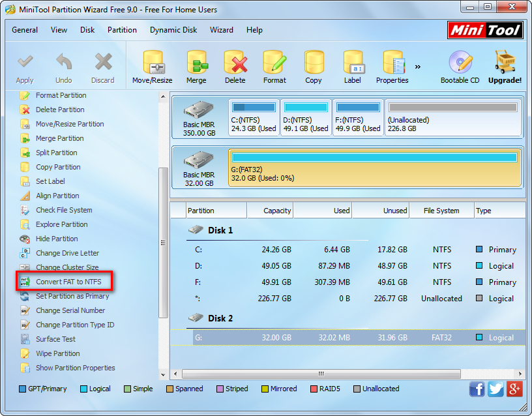Screen dimensions: 532x416
Task: Click the Align Partition sidebar icon
Action: 25,196
